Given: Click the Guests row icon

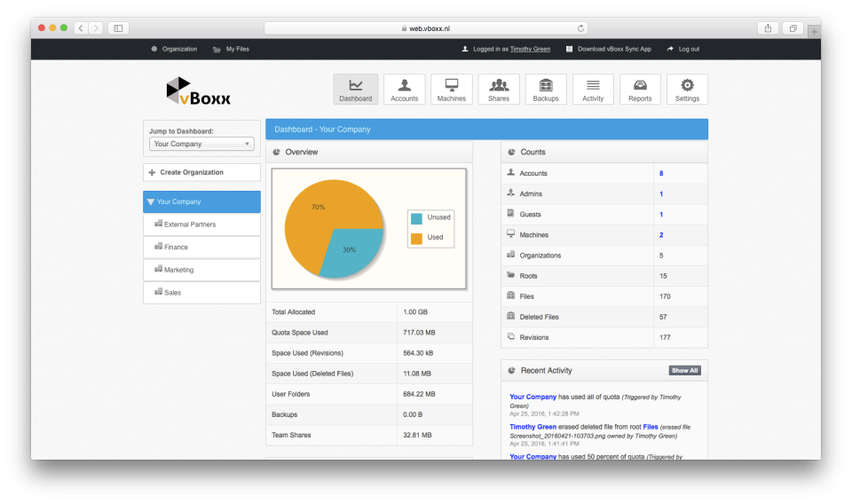Looking at the screenshot, I should coord(511,214).
